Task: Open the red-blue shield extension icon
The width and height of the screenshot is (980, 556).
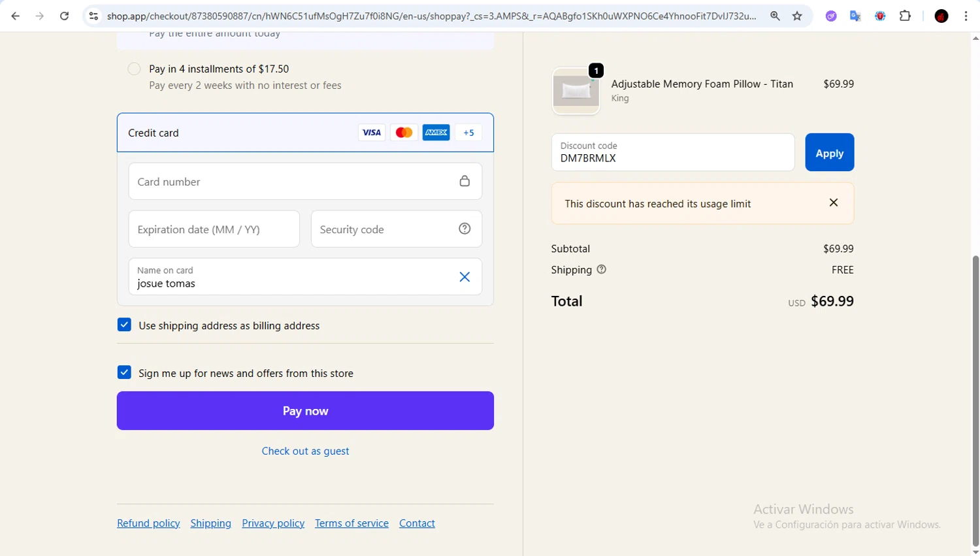Action: (x=880, y=16)
